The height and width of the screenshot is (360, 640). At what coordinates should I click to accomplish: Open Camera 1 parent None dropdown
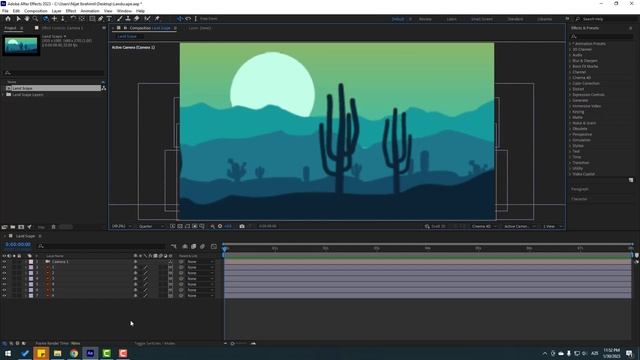pos(200,262)
